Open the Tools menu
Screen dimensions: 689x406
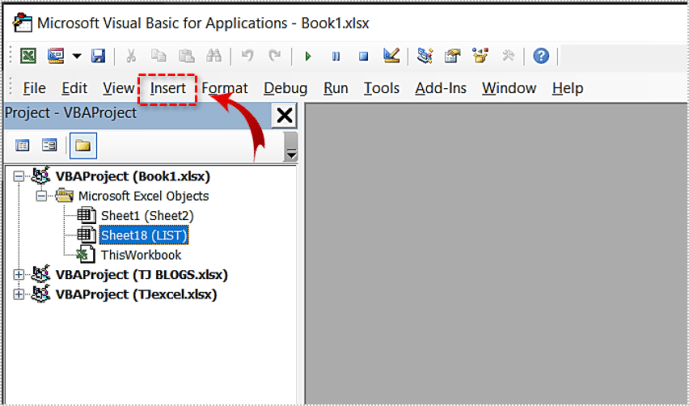(x=381, y=88)
